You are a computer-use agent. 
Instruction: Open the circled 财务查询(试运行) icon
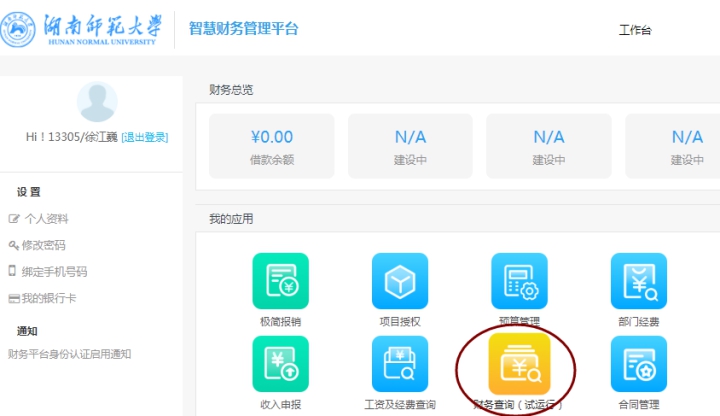click(519, 364)
